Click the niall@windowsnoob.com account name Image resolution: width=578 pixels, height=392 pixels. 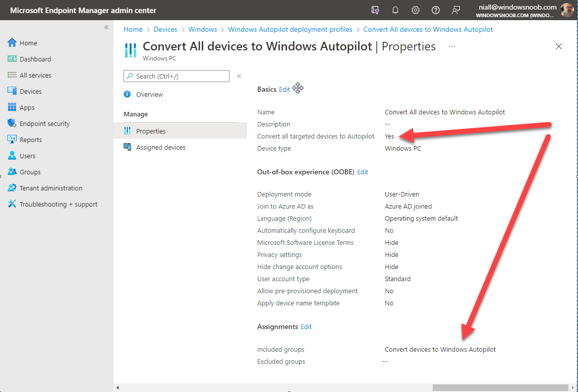point(517,7)
